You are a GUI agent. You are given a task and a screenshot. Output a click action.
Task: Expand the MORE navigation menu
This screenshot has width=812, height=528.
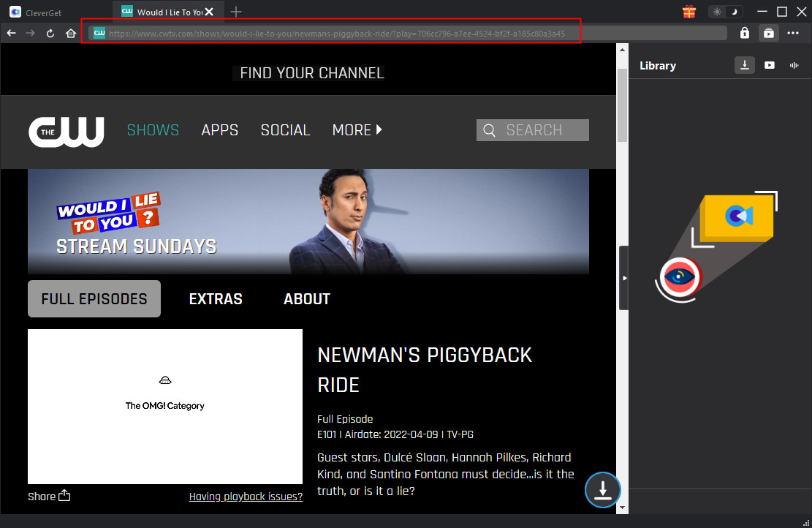[x=357, y=130]
